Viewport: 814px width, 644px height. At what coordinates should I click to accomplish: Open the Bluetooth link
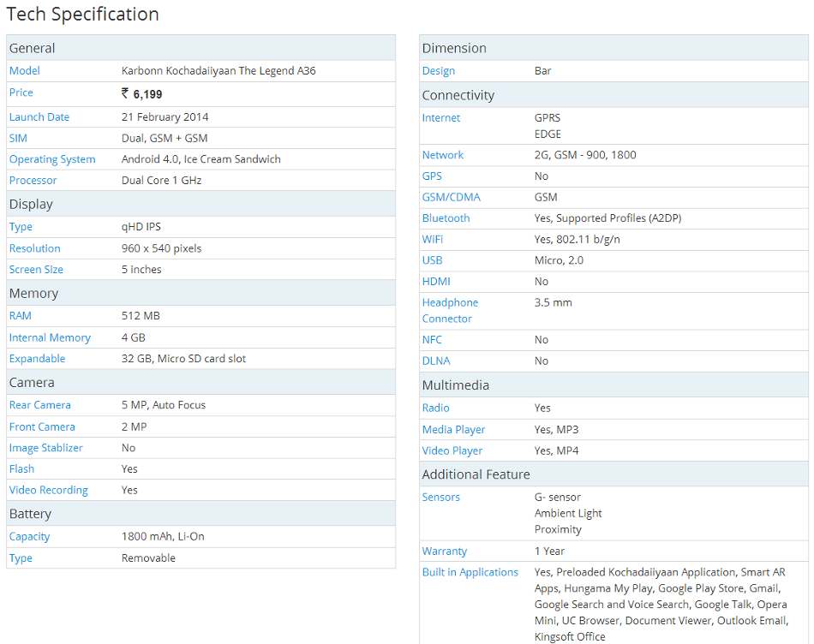pyautogui.click(x=446, y=218)
